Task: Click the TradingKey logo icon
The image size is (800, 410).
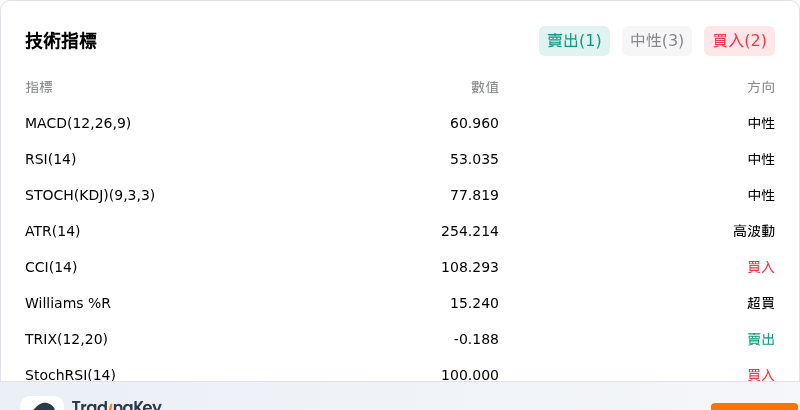Action: [42, 403]
